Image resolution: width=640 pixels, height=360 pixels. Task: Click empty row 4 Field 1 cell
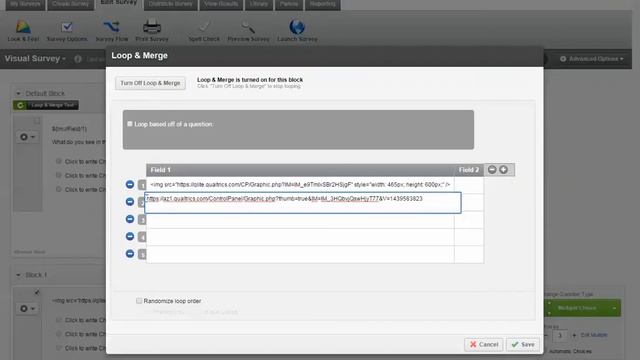pos(300,237)
